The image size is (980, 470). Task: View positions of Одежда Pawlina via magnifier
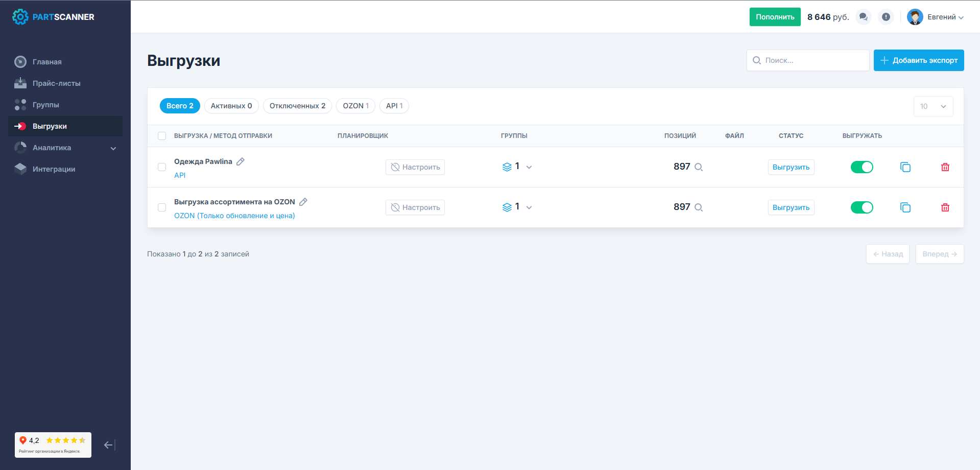(x=699, y=167)
